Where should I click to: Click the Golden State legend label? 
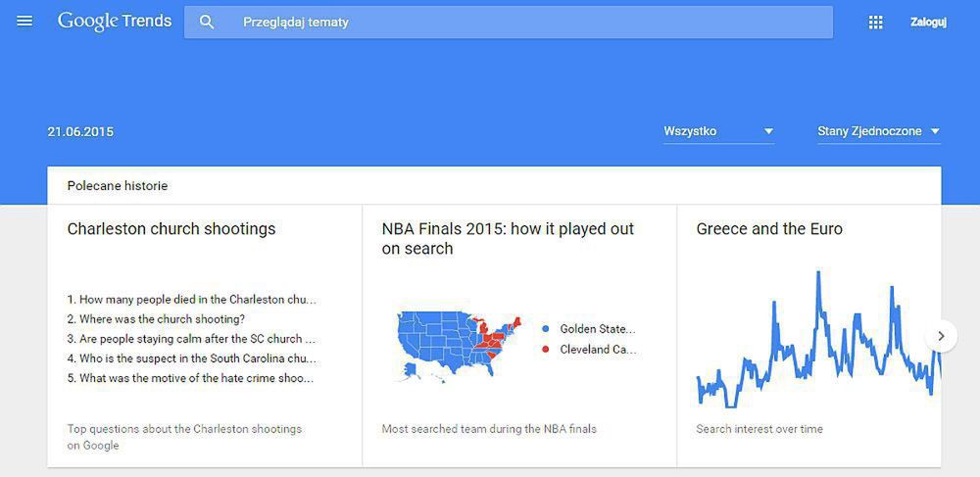click(597, 329)
